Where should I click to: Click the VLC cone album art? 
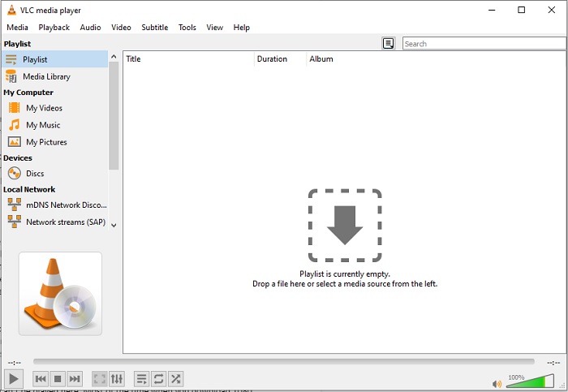pos(61,294)
